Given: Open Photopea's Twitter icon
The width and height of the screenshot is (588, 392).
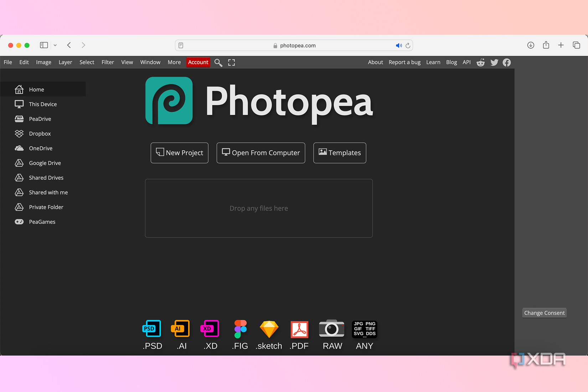Looking at the screenshot, I should (494, 62).
